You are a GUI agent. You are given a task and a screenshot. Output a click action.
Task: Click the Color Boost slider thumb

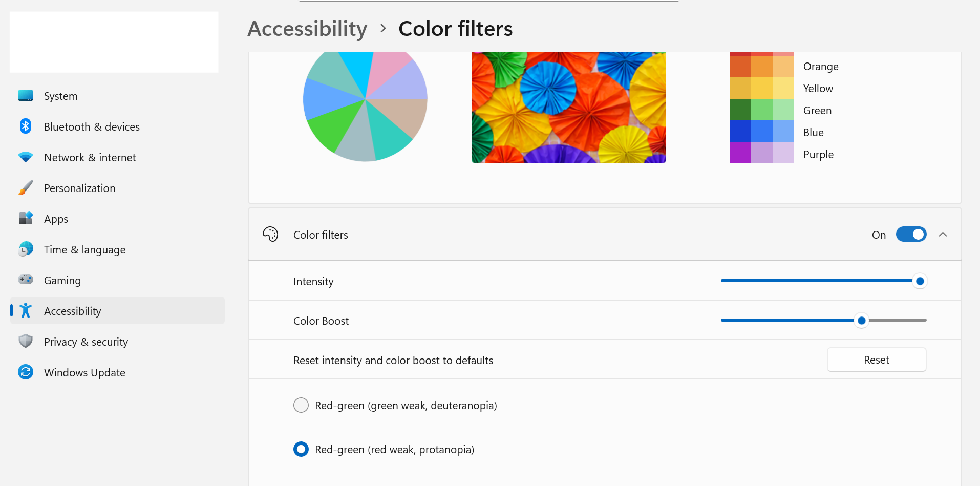[x=862, y=321]
